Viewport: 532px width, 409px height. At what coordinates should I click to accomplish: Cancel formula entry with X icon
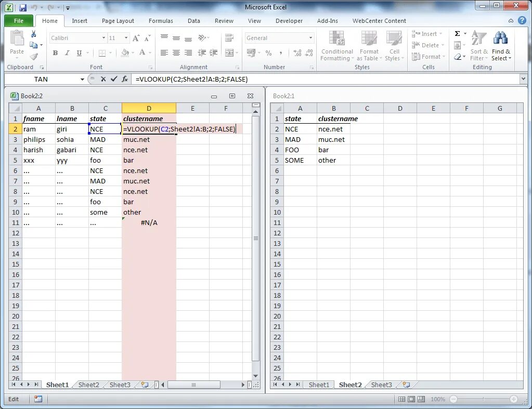coord(103,79)
